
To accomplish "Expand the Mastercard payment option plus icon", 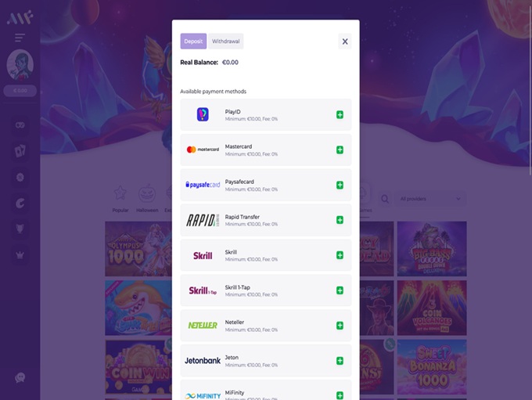I will click(340, 150).
